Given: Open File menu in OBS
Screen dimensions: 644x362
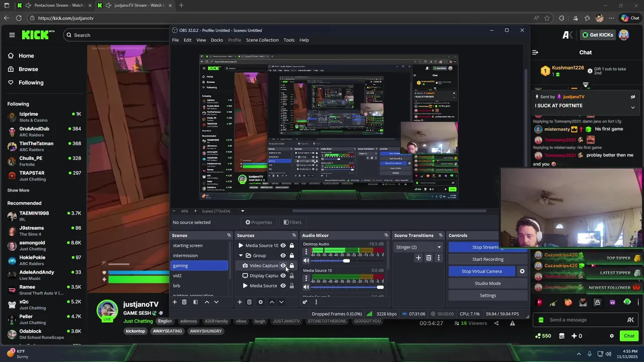Looking at the screenshot, I should (x=175, y=40).
